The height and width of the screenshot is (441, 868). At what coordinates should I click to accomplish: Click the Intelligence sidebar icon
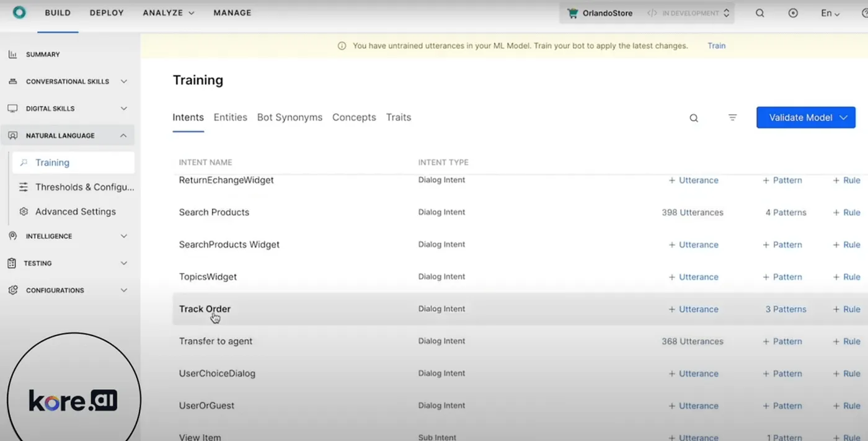(x=12, y=236)
